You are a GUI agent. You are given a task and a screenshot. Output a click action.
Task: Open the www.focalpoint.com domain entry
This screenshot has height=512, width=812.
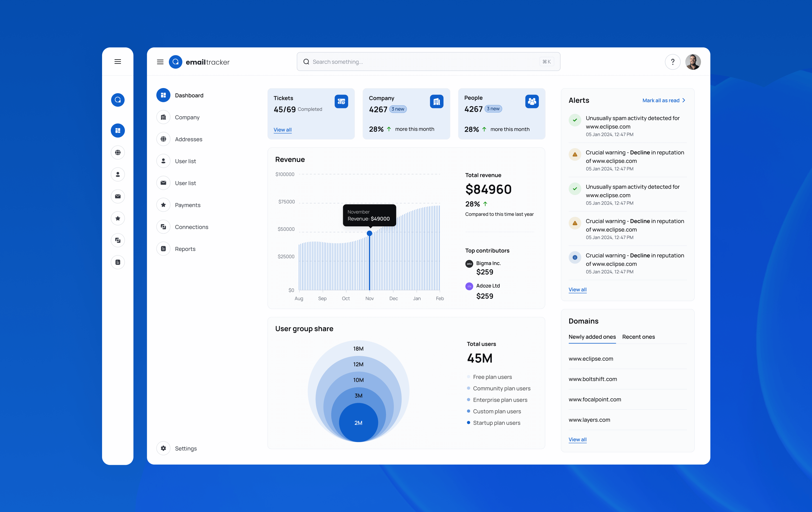click(595, 399)
